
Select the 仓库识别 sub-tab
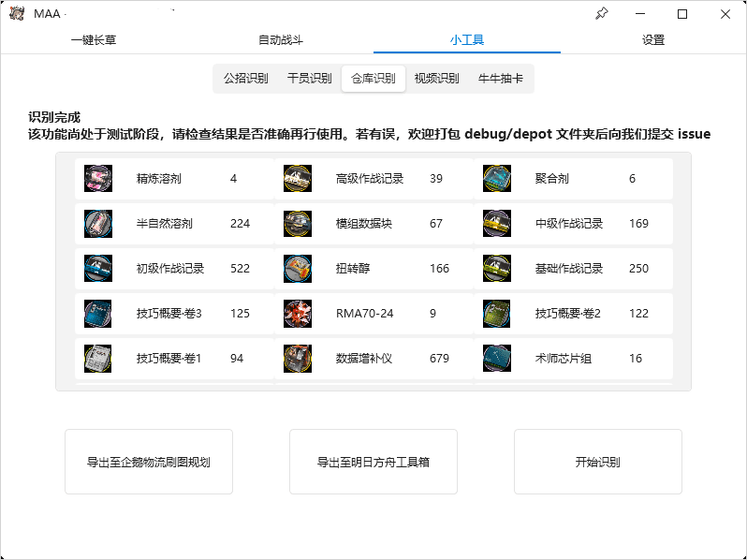373,78
